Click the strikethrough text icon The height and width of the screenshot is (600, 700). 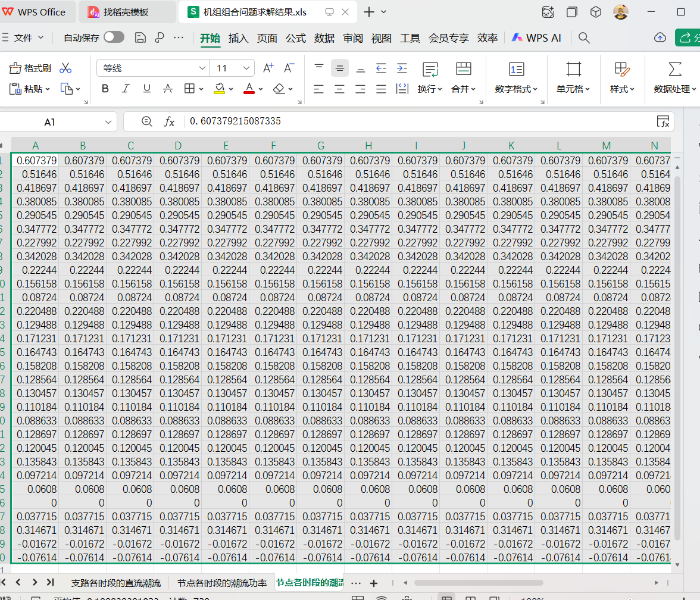click(x=168, y=89)
